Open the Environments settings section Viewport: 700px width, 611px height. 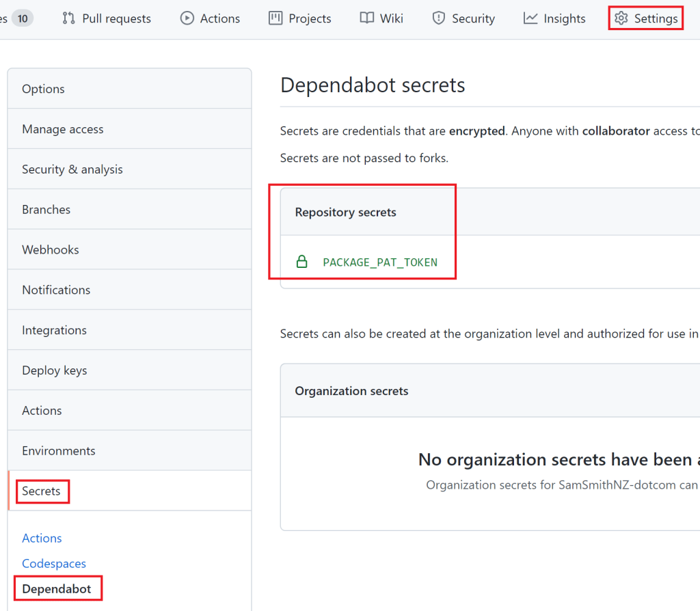(x=58, y=450)
